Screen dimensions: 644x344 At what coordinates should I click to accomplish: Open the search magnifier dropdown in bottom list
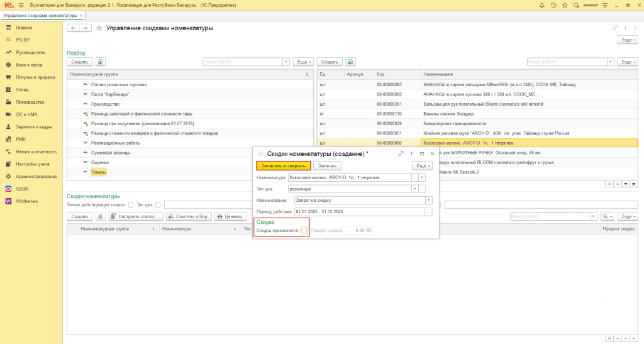pos(607,216)
